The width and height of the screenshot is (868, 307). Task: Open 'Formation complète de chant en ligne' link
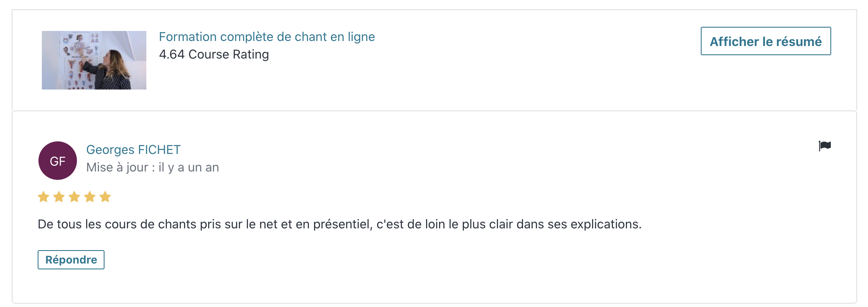[267, 37]
